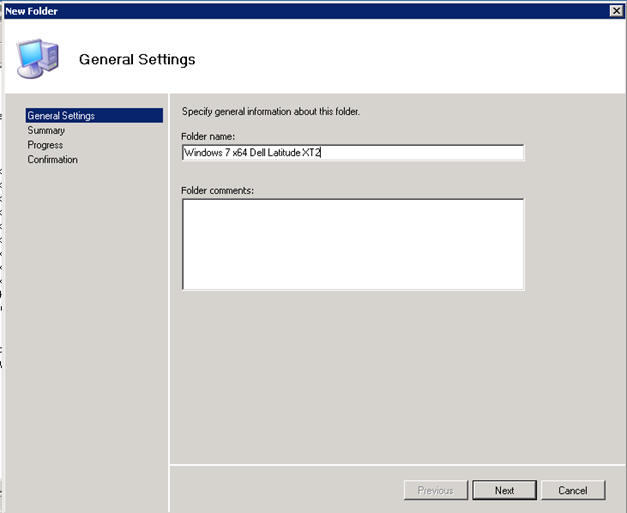
Task: Close the New Folder dialog
Action: coord(616,11)
